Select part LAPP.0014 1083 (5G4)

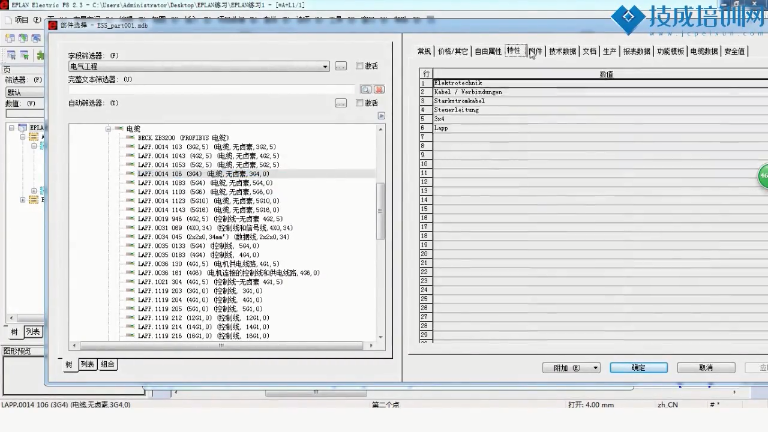205,183
